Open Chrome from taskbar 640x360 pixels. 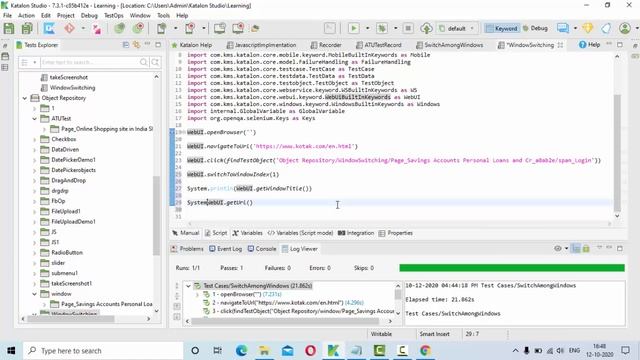(425, 351)
